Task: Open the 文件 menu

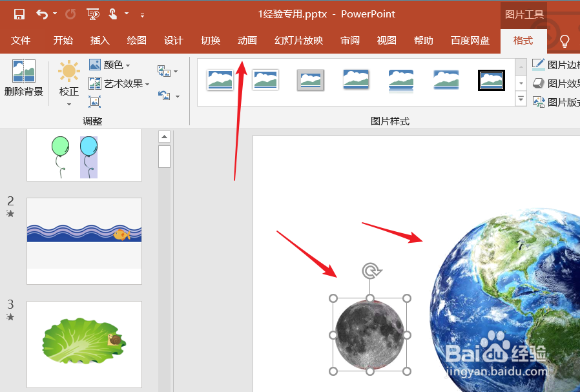Action: click(21, 40)
